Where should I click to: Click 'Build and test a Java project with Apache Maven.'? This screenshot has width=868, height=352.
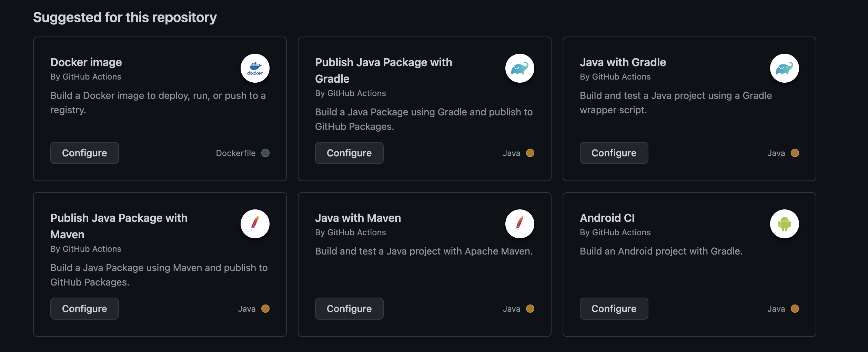424,251
